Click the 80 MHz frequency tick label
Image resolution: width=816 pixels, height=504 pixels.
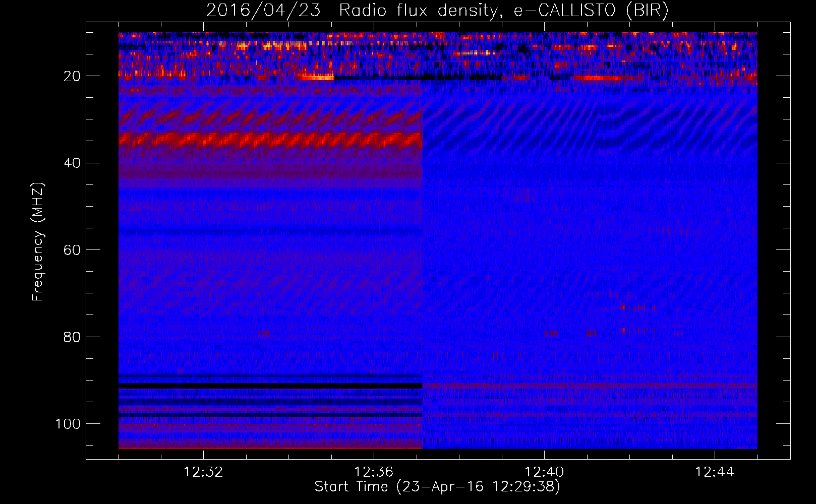click(72, 337)
